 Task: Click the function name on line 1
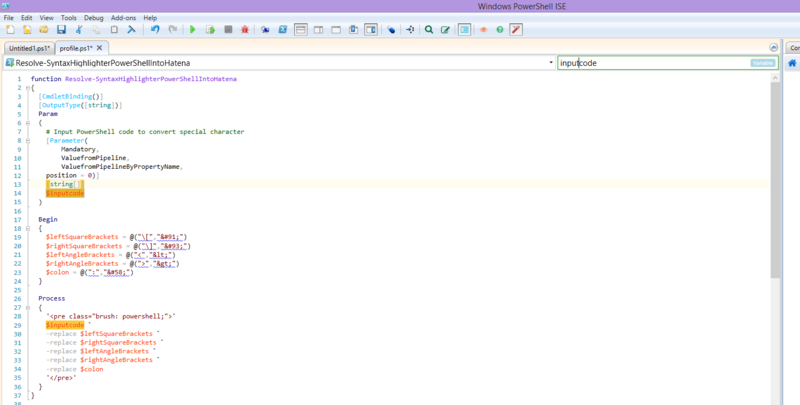pyautogui.click(x=151, y=79)
